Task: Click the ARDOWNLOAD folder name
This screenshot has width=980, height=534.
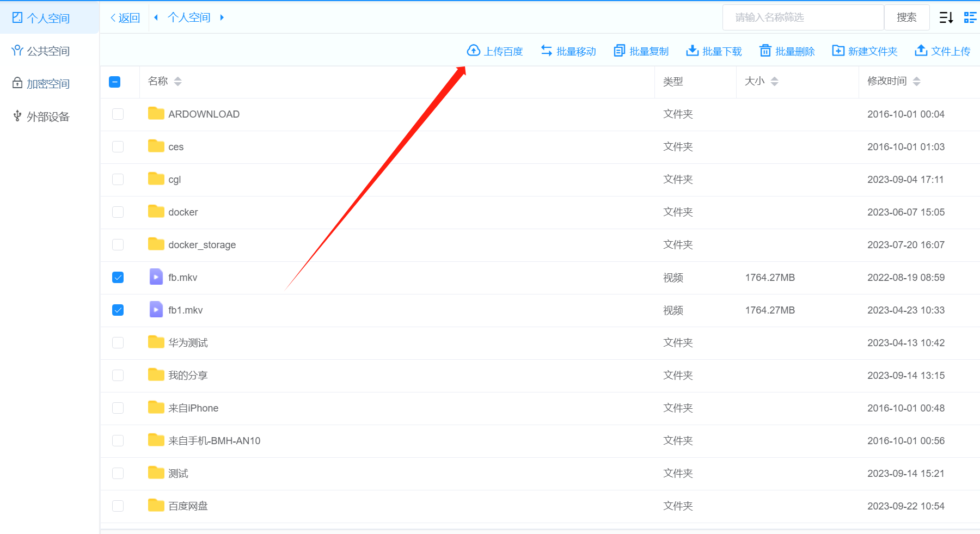Action: tap(204, 114)
